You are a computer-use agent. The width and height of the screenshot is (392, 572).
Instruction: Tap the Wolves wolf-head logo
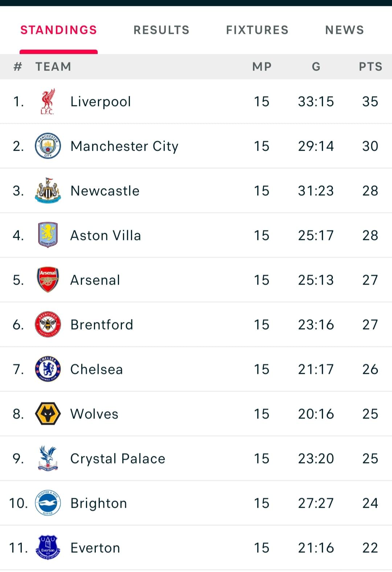(x=48, y=414)
